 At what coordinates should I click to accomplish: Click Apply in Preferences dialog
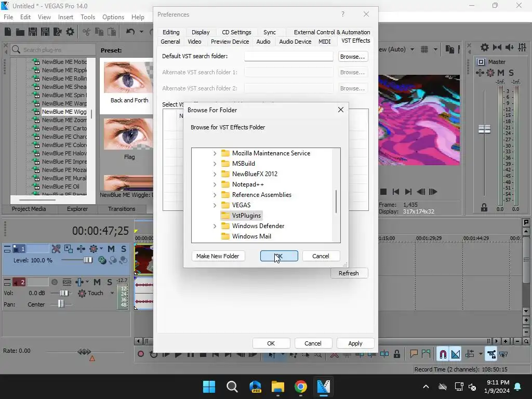[355, 343]
